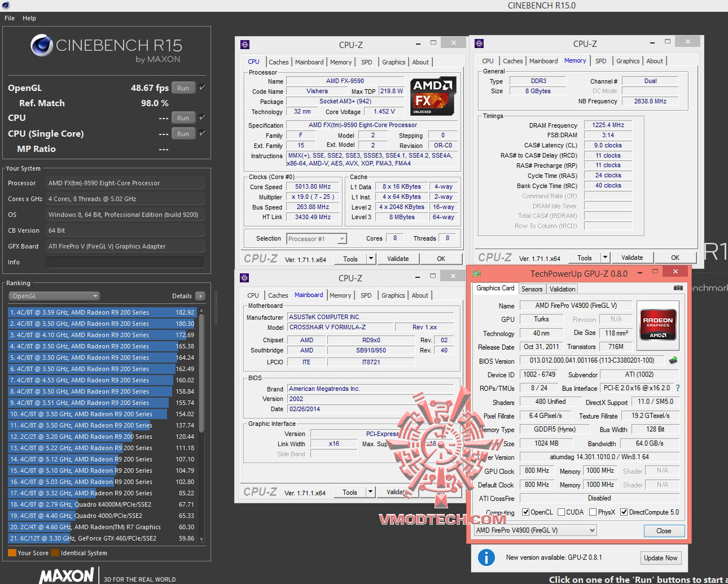Viewport: 728px width, 584px height.
Task: Select ranking row 21 GeForce GTX 460/PCIe/SSE2
Action: [102, 538]
